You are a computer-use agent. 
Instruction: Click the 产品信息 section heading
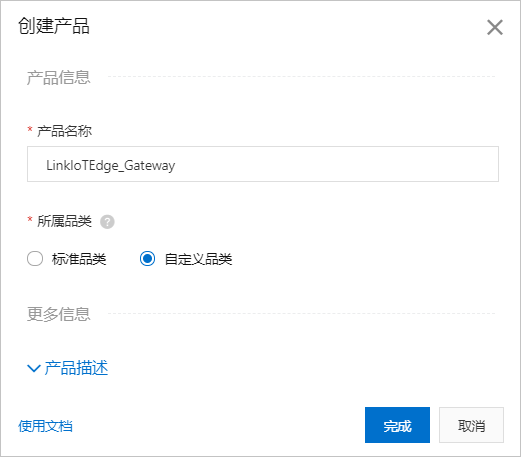pyautogui.click(x=59, y=78)
